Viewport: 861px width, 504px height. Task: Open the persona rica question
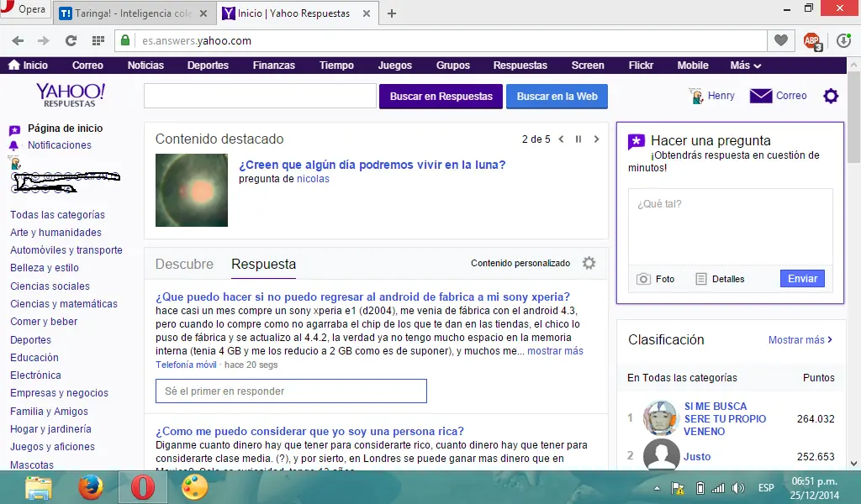tap(309, 431)
